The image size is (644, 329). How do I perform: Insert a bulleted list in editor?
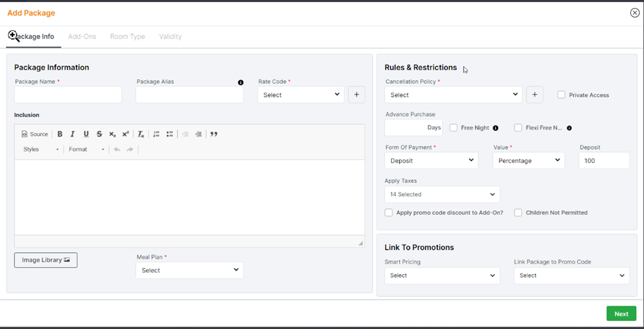click(x=170, y=134)
